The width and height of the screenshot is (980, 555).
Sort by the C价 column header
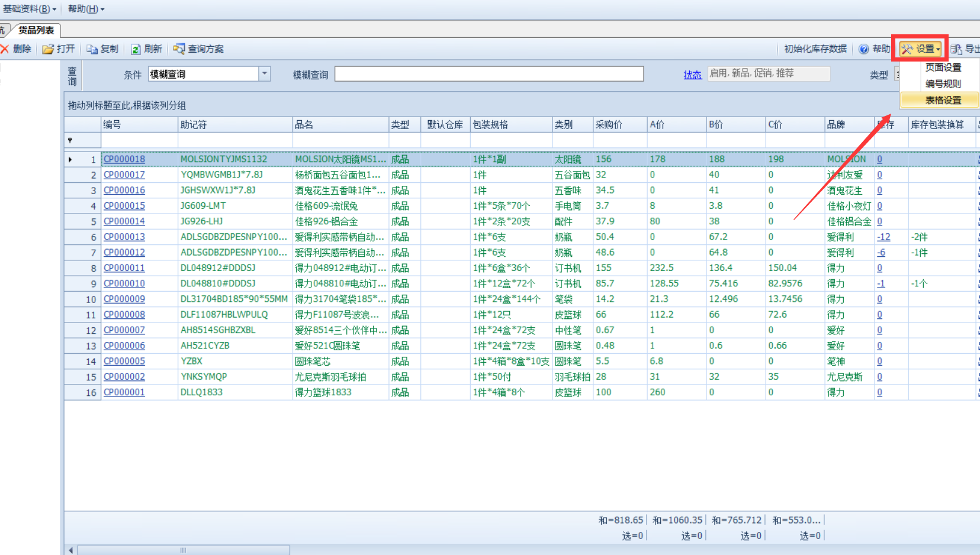(795, 125)
